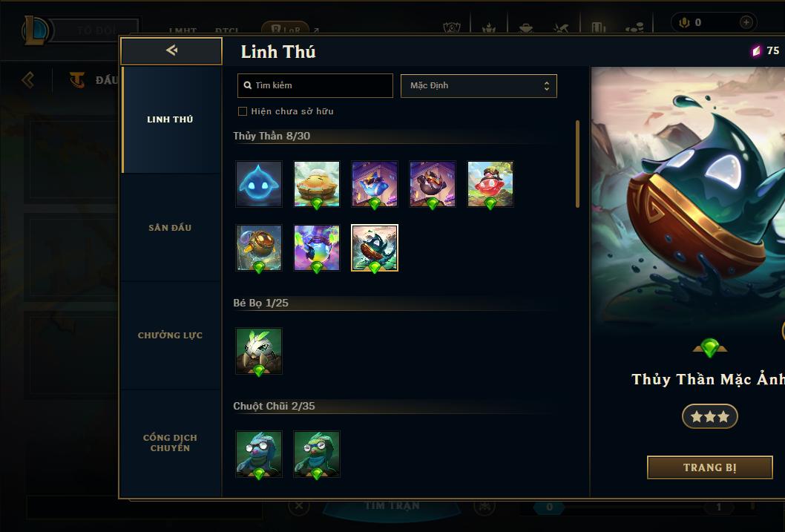Viewport: 785px width, 532px height.
Task: Click the TFT mode logo icon
Action: [77, 79]
